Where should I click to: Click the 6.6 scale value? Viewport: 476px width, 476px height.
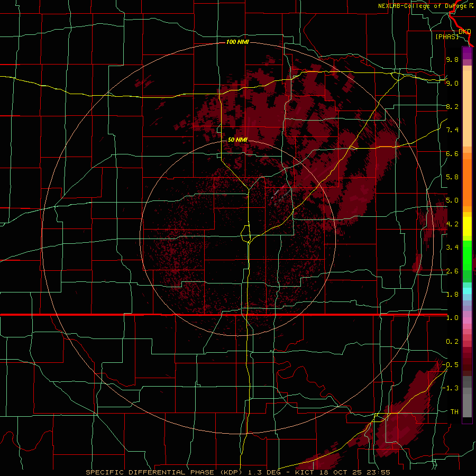click(x=452, y=153)
